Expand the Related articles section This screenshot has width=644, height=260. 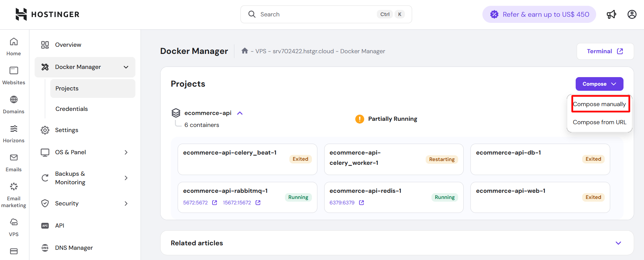[x=618, y=243]
